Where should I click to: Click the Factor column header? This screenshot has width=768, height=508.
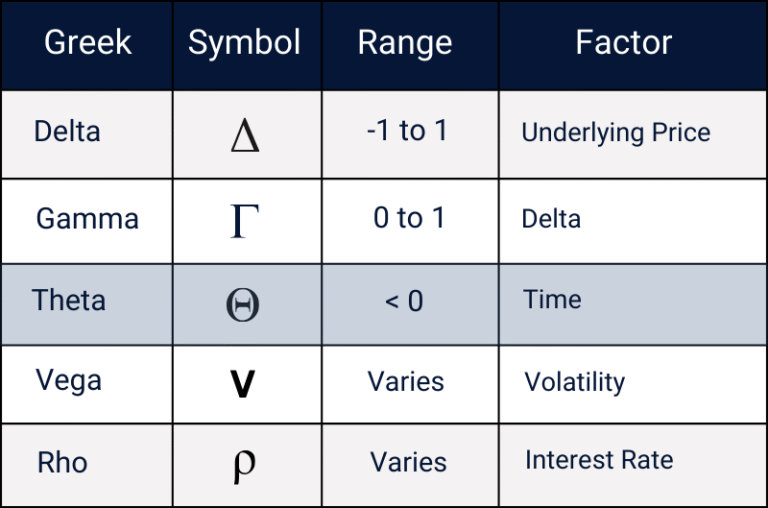[623, 43]
